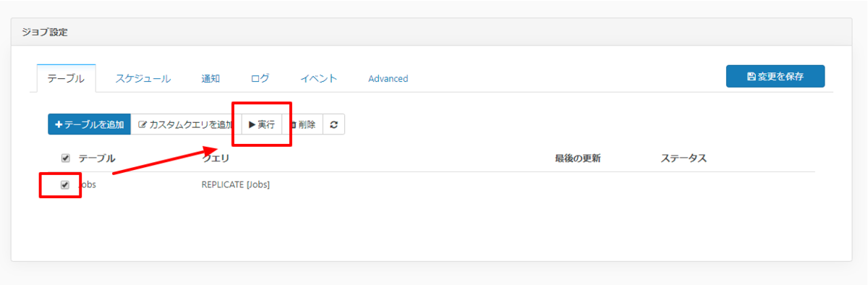Click the refresh icon button
The height and width of the screenshot is (285, 868).
point(333,124)
